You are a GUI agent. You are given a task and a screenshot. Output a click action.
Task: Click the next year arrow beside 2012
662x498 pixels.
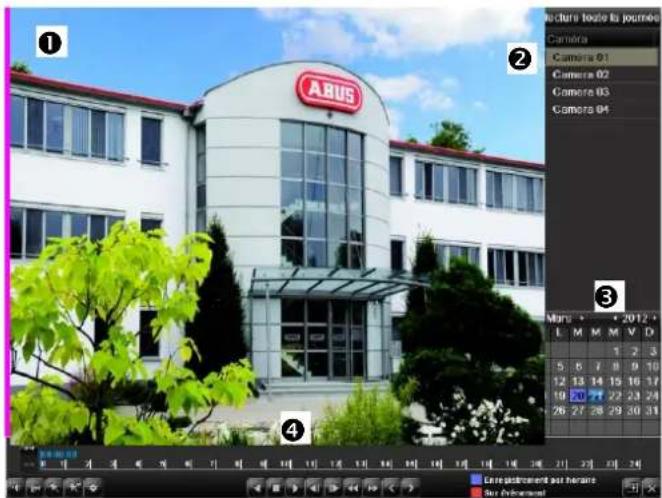tap(654, 318)
